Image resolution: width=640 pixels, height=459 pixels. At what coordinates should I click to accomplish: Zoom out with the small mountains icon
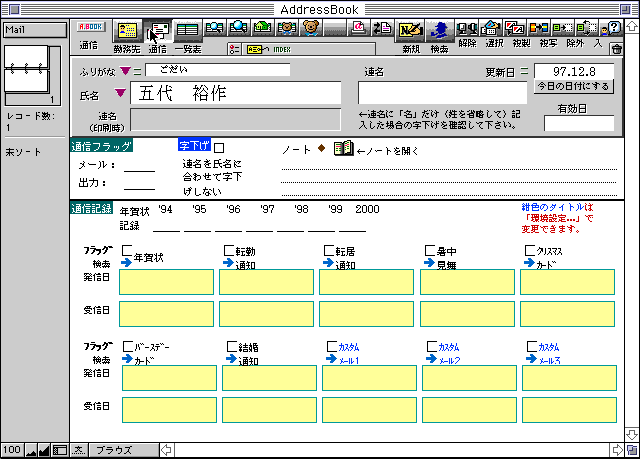31,450
